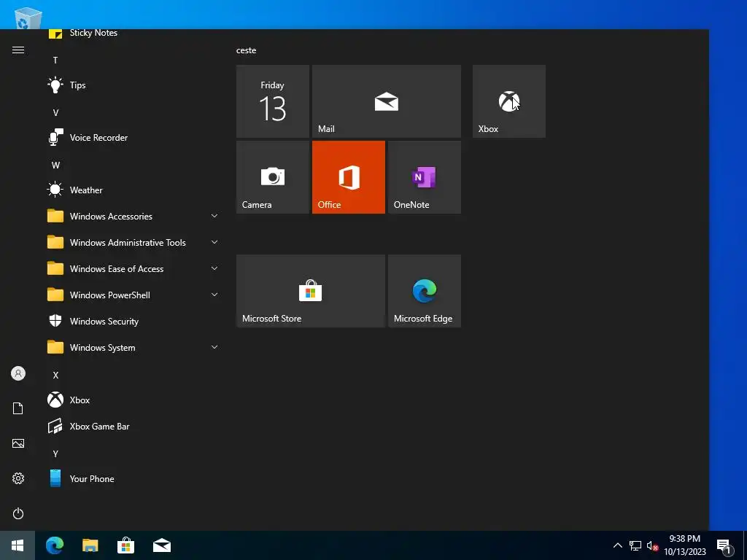This screenshot has height=560, width=747.
Task: Open the Microsoft Store tile
Action: point(311,291)
